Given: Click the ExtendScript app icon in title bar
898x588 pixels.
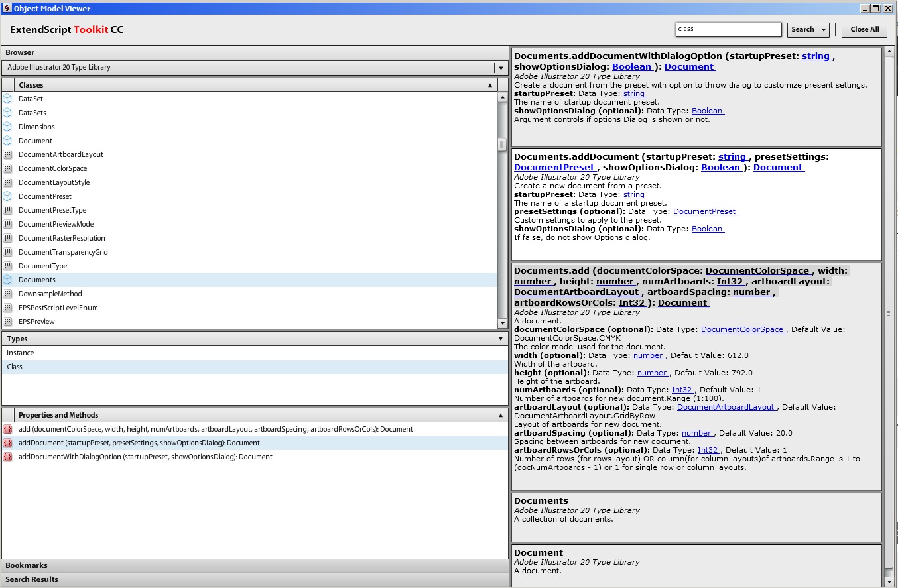Looking at the screenshot, I should click(x=7, y=9).
